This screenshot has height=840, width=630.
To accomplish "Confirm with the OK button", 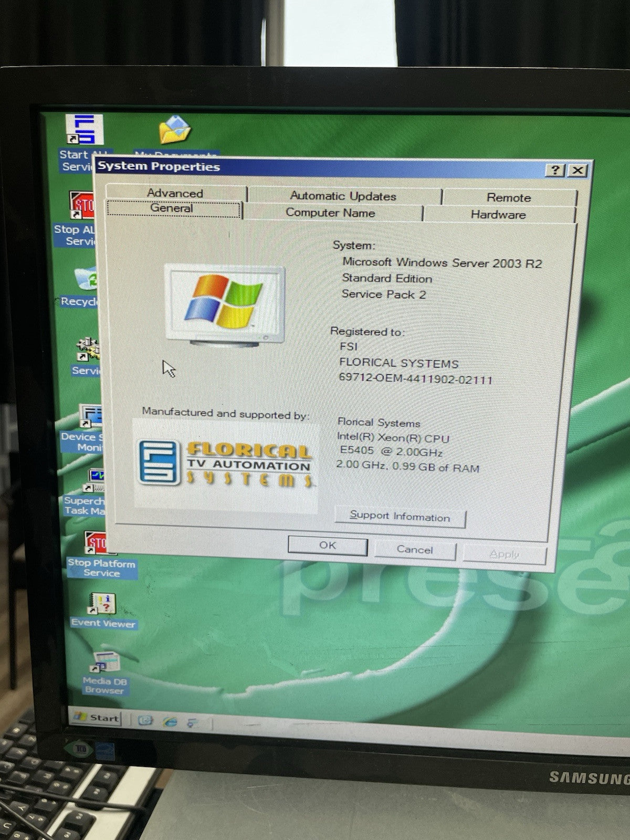I will pyautogui.click(x=328, y=545).
